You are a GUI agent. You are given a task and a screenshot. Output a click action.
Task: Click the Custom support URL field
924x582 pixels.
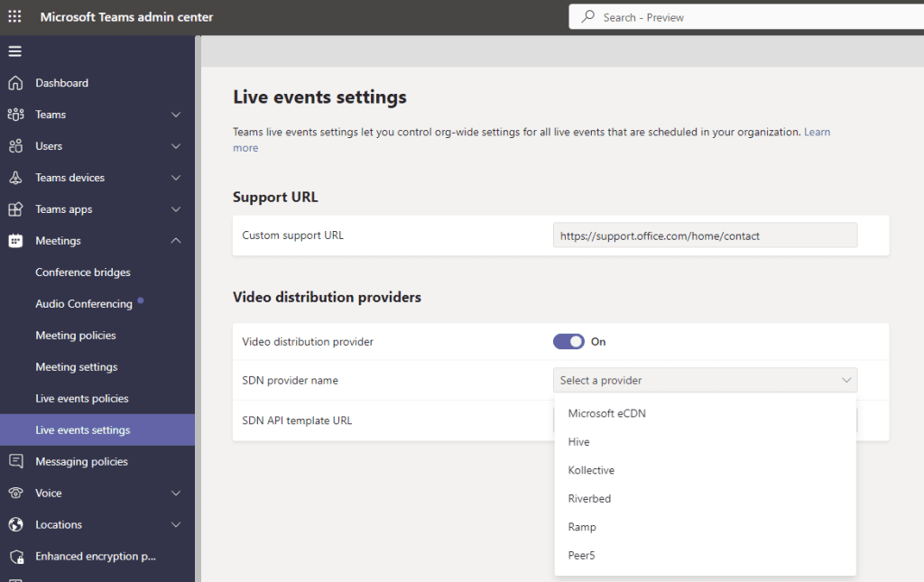point(705,236)
